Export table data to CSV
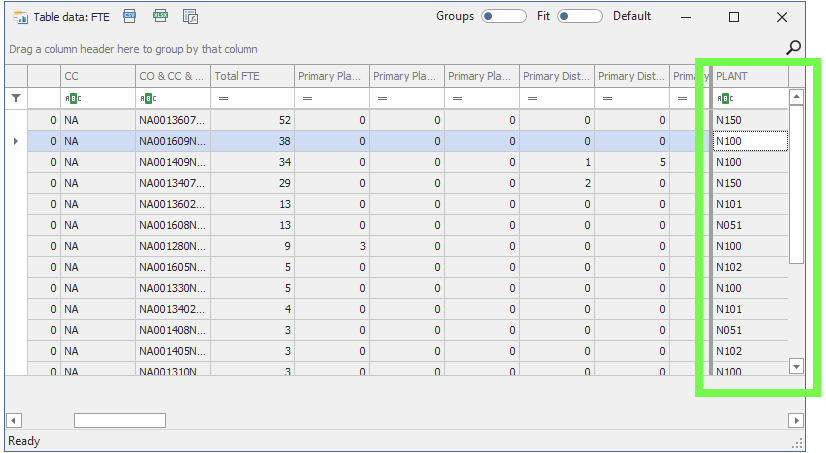 [x=129, y=16]
